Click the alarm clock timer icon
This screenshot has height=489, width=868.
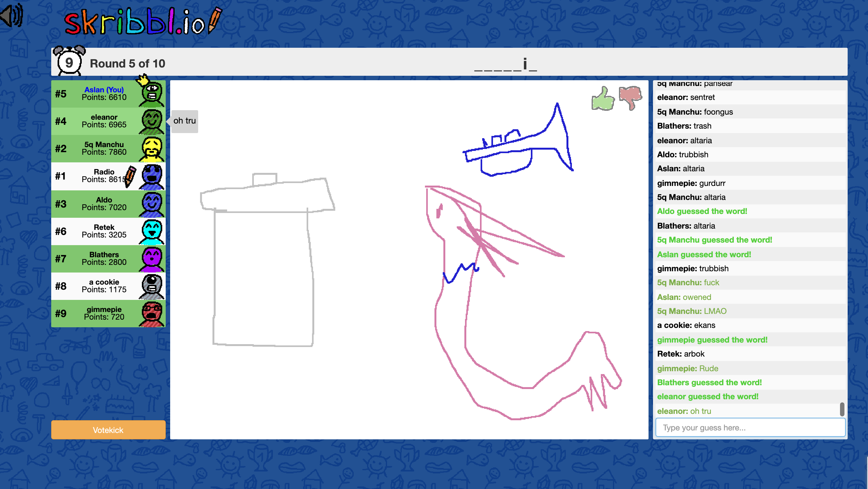tap(69, 61)
